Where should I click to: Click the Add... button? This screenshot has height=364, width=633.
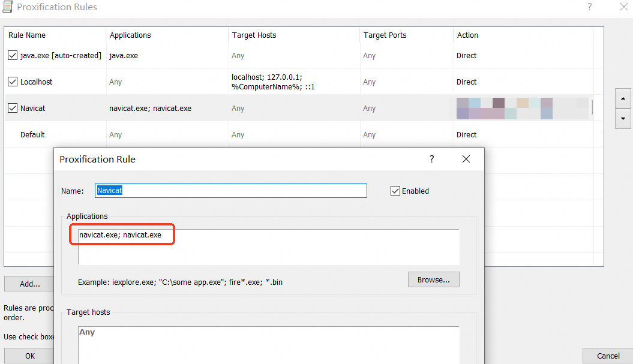(29, 284)
